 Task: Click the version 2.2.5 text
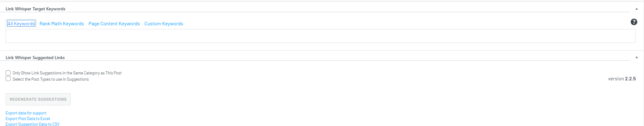pos(622,79)
